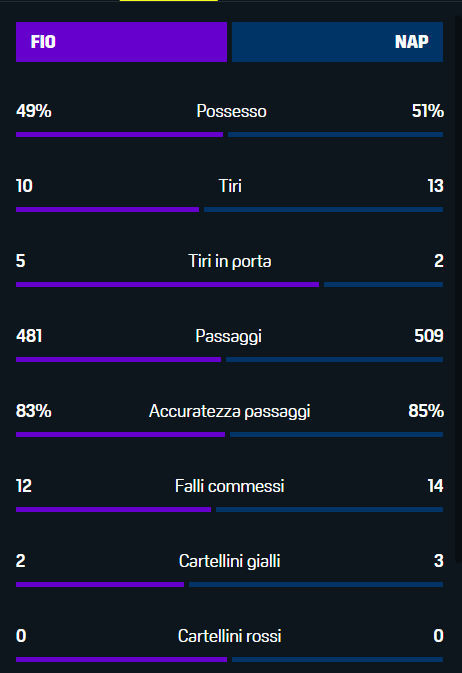Image resolution: width=462 pixels, height=673 pixels.
Task: Click the blue Falli commessi bar
Action: (x=329, y=510)
